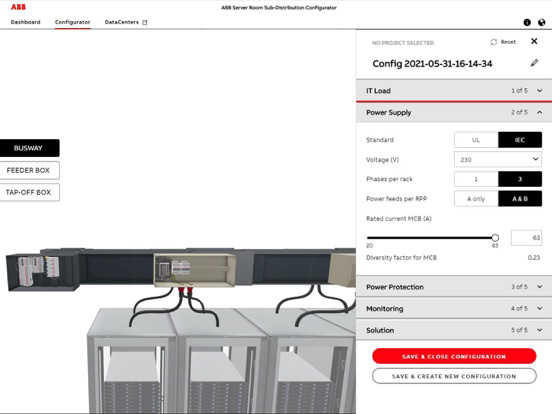Switch to the Configurator tab
The width and height of the screenshot is (552, 414).
click(x=73, y=22)
